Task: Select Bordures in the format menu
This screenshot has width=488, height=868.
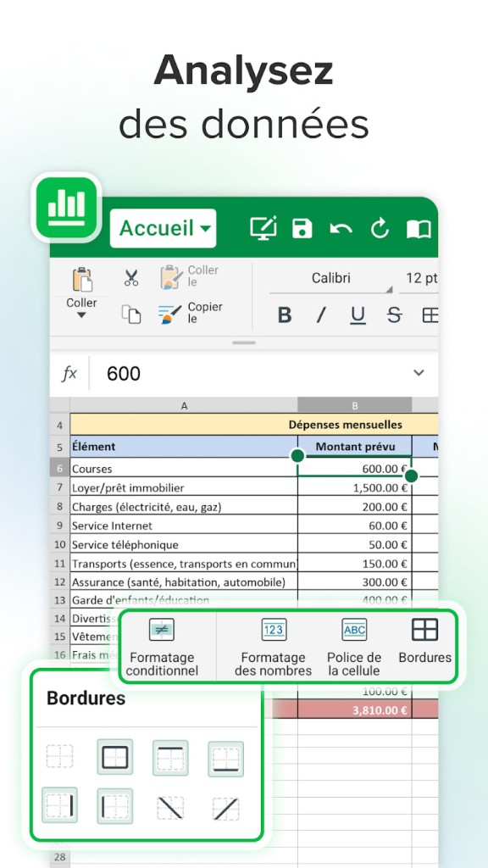Action: click(425, 641)
